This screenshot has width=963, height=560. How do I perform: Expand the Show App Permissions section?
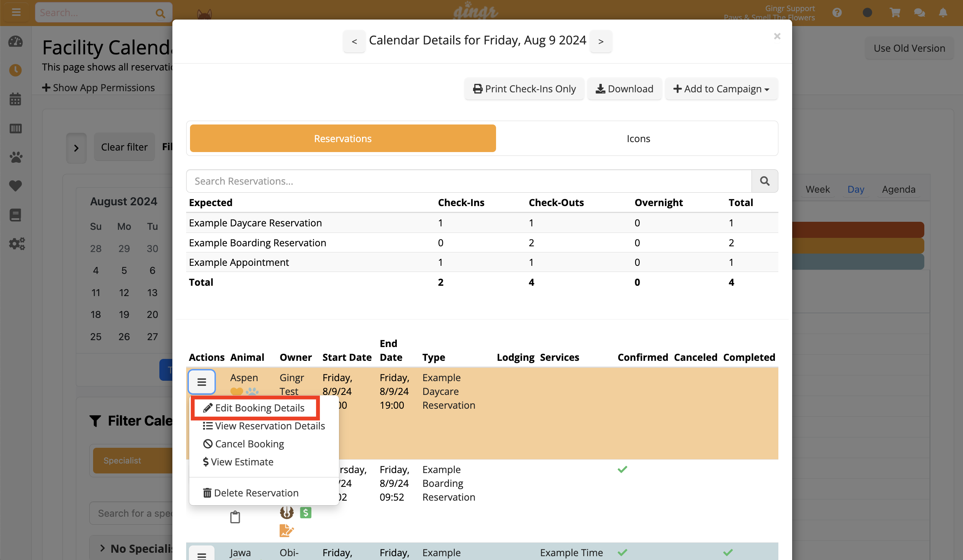tap(98, 87)
